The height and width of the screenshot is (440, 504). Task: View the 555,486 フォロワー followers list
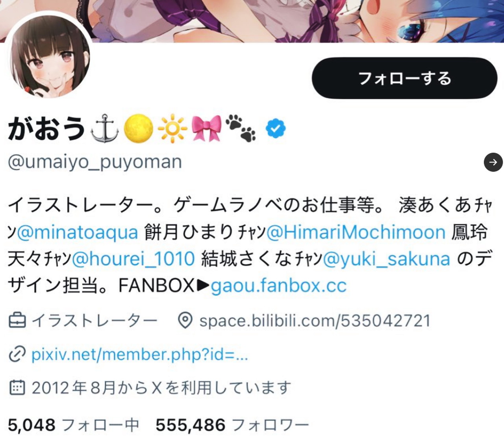tap(232, 425)
